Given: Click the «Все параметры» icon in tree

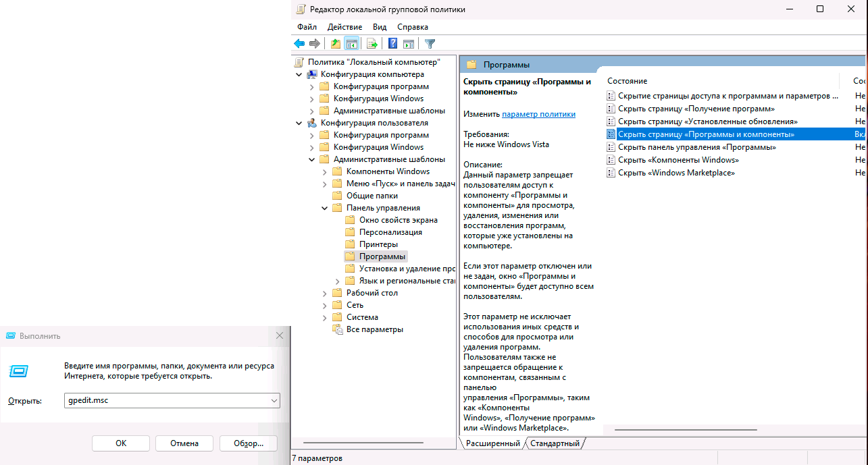Looking at the screenshot, I should click(338, 329).
